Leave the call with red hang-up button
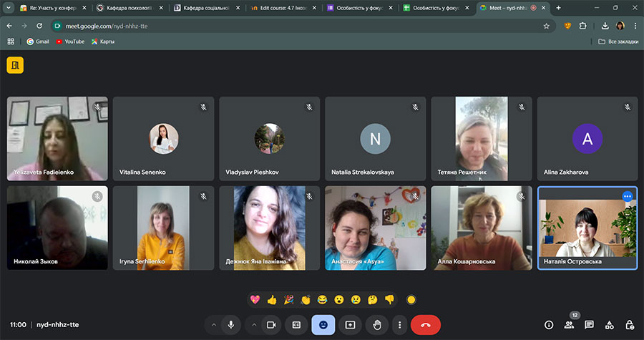The image size is (644, 340). (x=426, y=325)
